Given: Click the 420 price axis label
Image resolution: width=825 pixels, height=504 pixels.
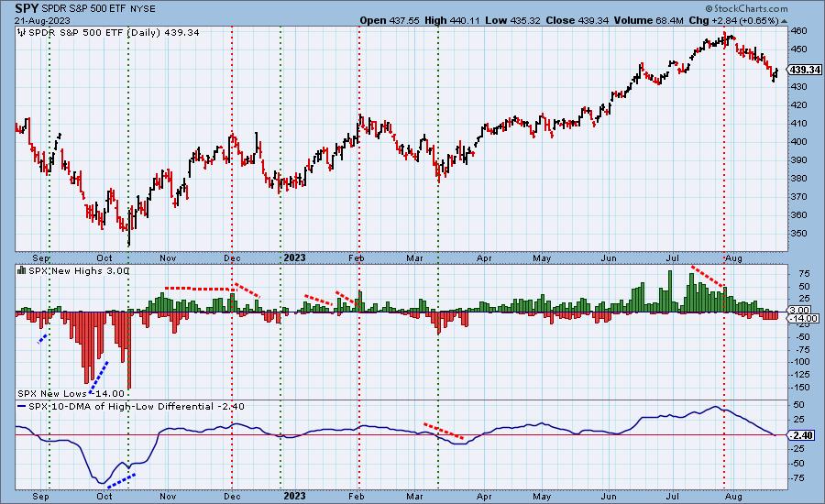Looking at the screenshot, I should pyautogui.click(x=798, y=104).
